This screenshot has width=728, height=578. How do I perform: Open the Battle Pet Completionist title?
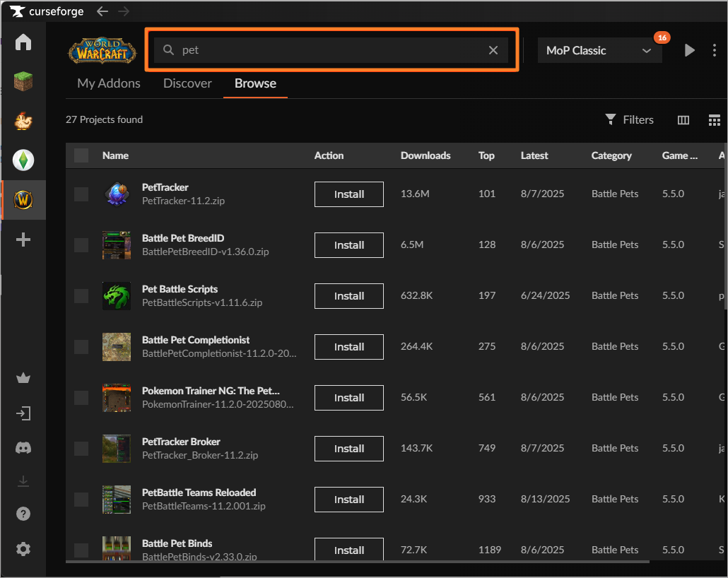(x=196, y=340)
